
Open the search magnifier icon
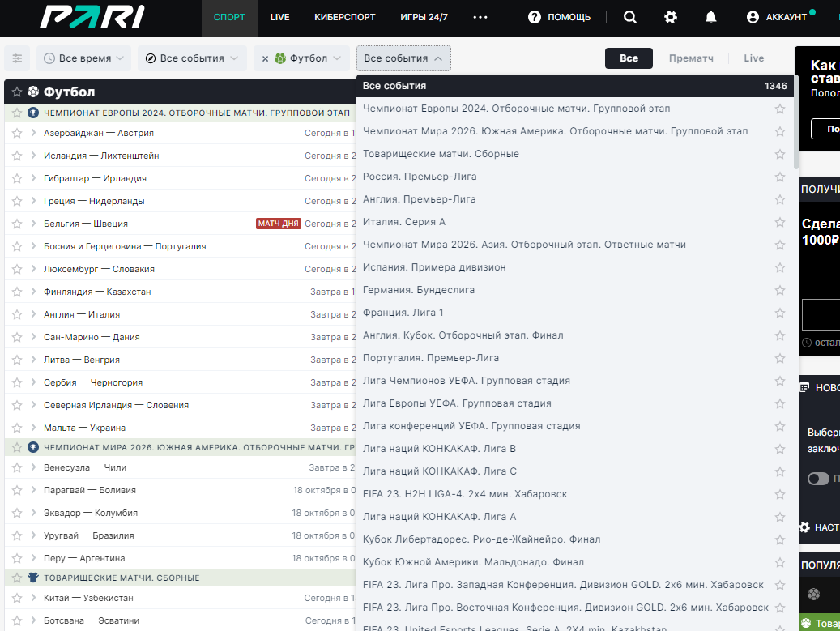coord(630,17)
